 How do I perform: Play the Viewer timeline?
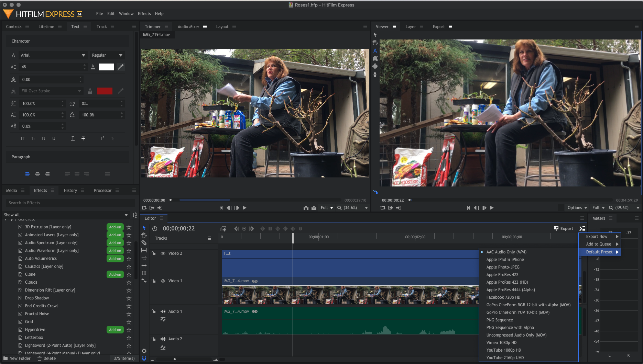pos(492,208)
